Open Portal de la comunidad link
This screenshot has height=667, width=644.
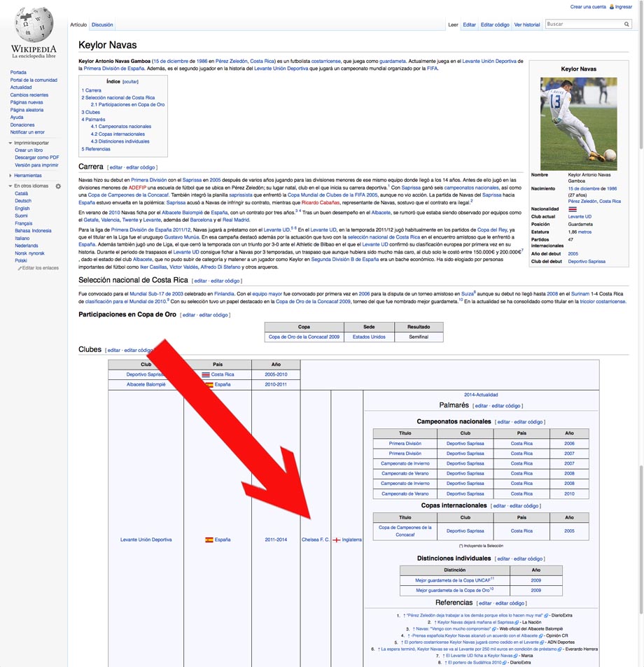(34, 80)
